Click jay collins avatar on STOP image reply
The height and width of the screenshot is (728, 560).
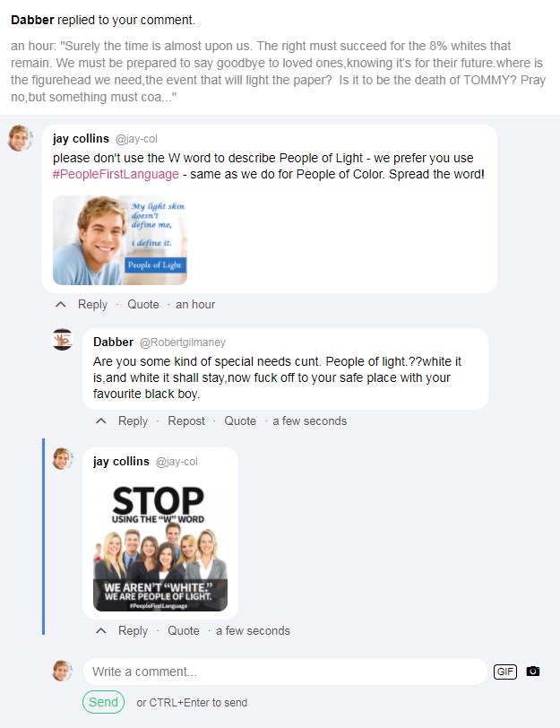[x=63, y=459]
